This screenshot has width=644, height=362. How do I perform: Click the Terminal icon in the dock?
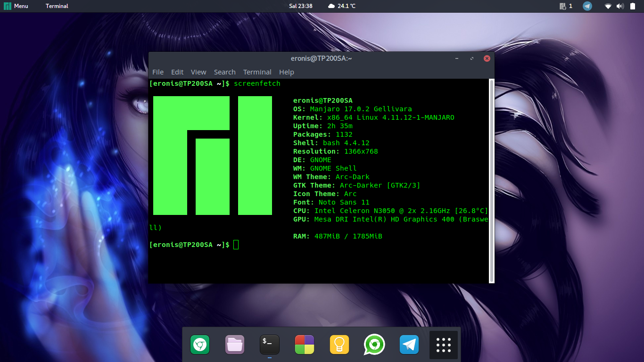click(x=270, y=345)
